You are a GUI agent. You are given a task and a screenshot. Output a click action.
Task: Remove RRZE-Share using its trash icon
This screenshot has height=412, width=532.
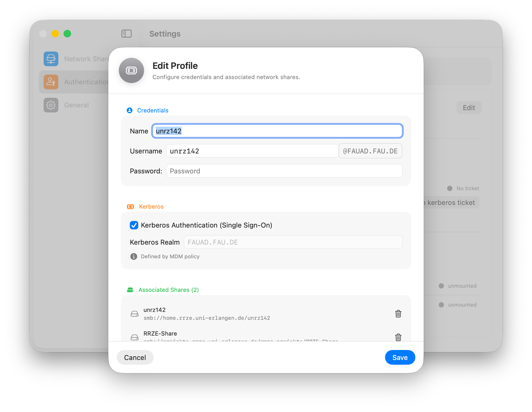click(x=398, y=338)
